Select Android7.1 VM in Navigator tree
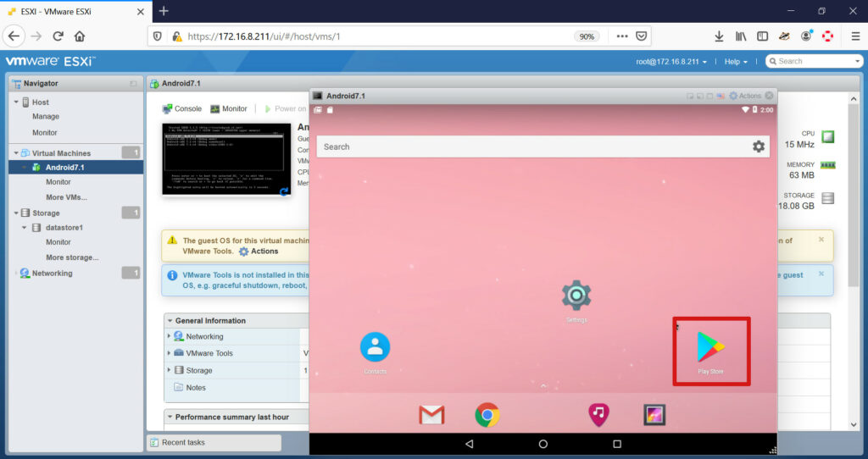 click(64, 167)
